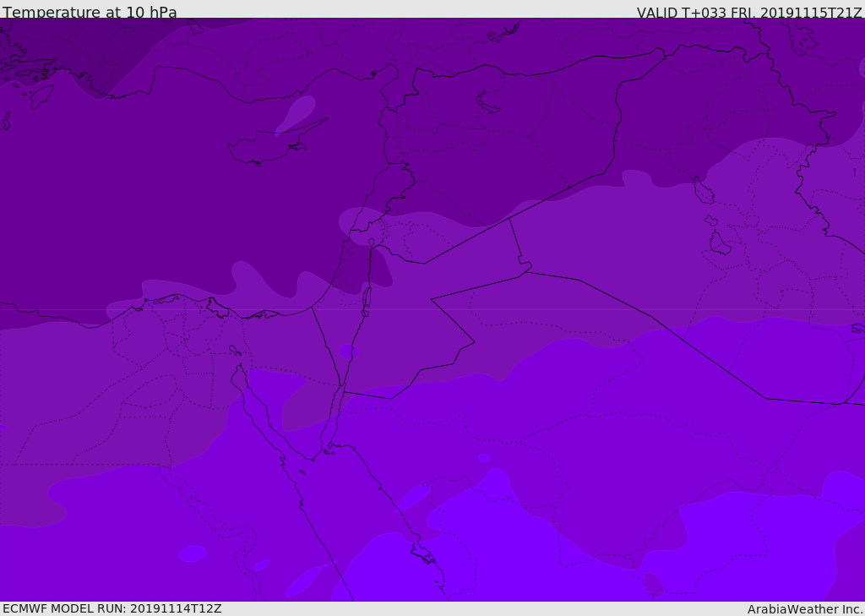Click the island of Cyprus on the map
This screenshot has width=865, height=616.
[x=276, y=144]
